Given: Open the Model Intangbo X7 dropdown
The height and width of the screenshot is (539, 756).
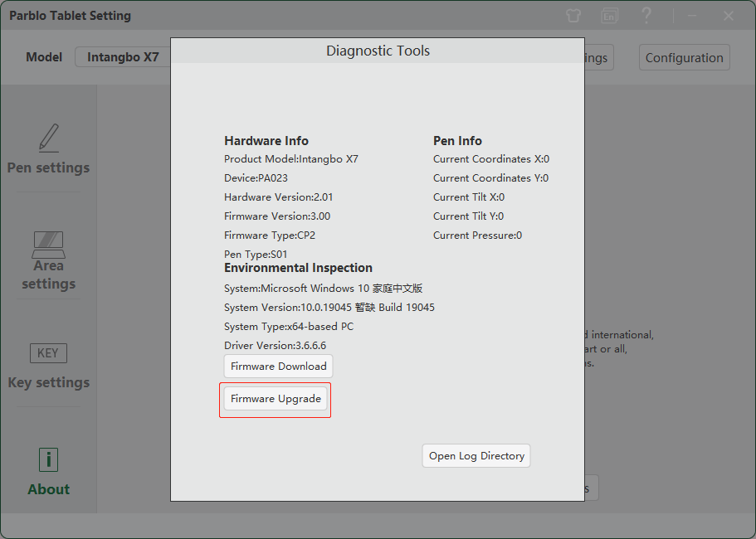Looking at the screenshot, I should coord(123,57).
